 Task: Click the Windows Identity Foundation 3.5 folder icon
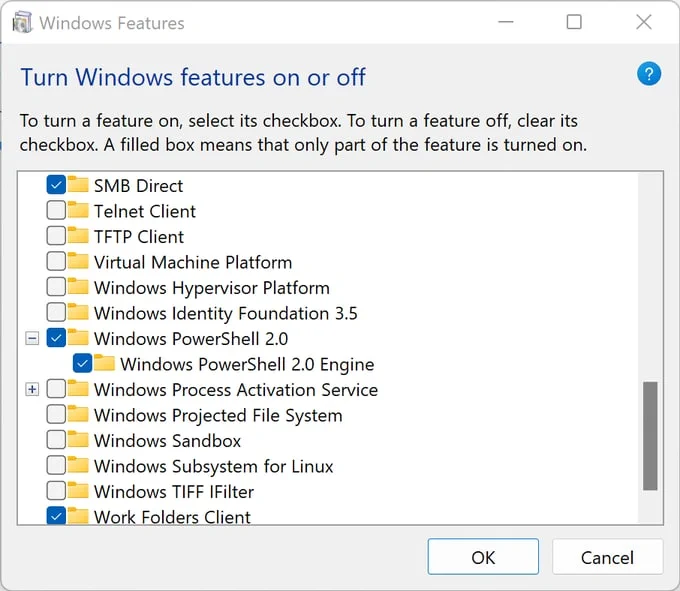point(78,312)
